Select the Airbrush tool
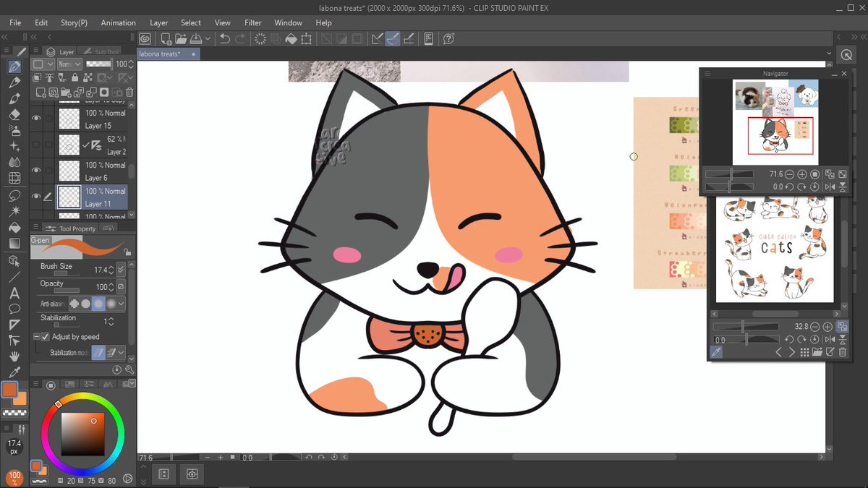The height and width of the screenshot is (488, 868). (x=14, y=130)
